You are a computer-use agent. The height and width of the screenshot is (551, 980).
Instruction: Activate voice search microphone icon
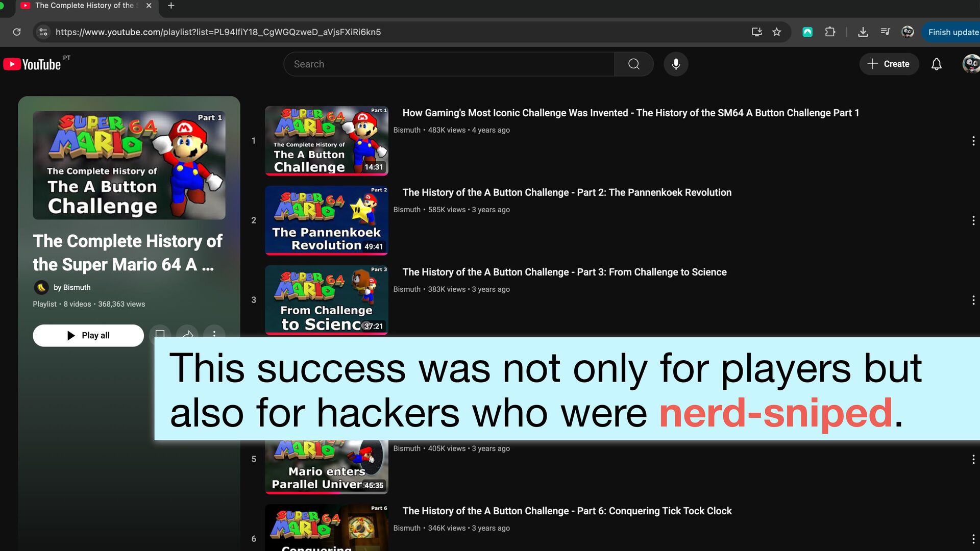click(676, 64)
